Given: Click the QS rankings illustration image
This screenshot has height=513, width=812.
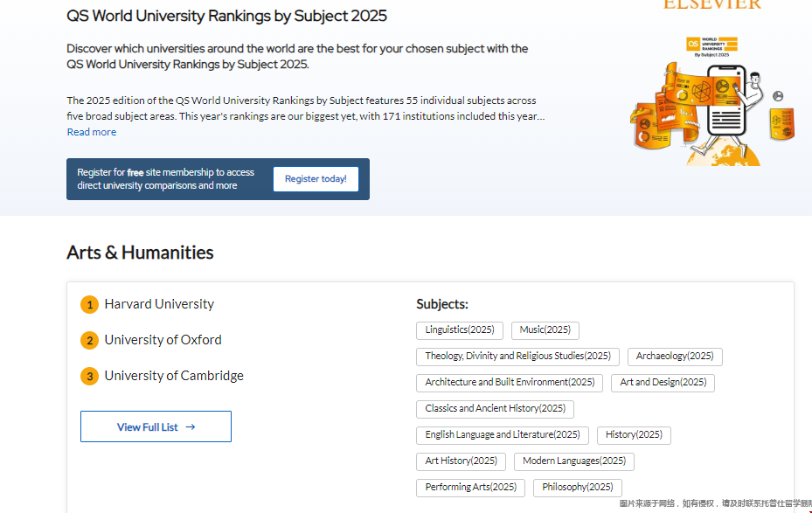Looking at the screenshot, I should (x=712, y=101).
